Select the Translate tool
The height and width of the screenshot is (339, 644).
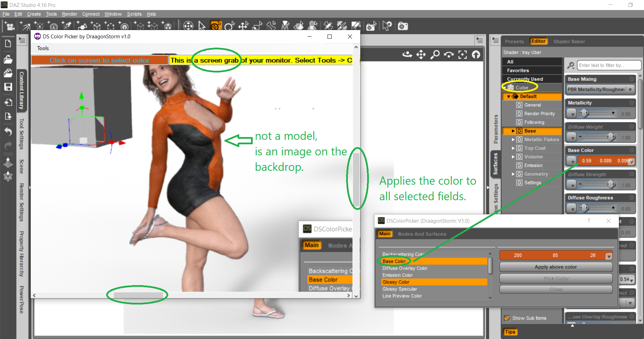tap(243, 26)
